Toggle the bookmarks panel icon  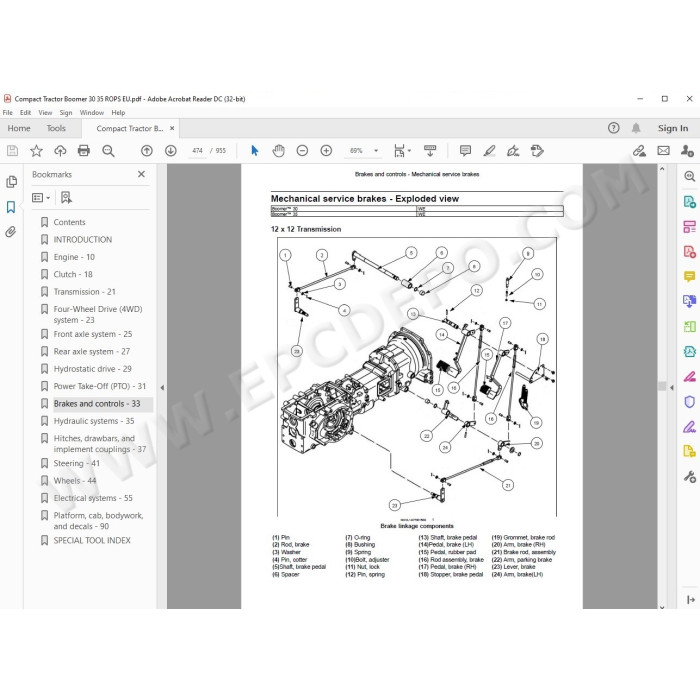pyautogui.click(x=11, y=207)
